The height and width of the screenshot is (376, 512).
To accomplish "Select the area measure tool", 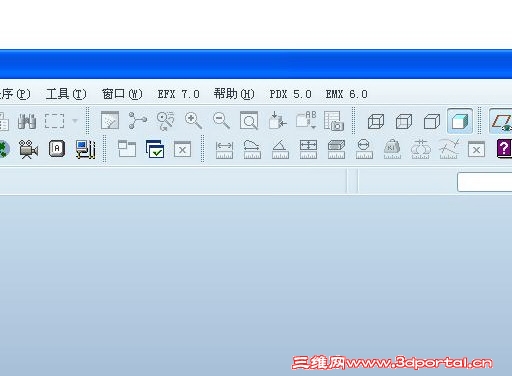I will pos(308,149).
